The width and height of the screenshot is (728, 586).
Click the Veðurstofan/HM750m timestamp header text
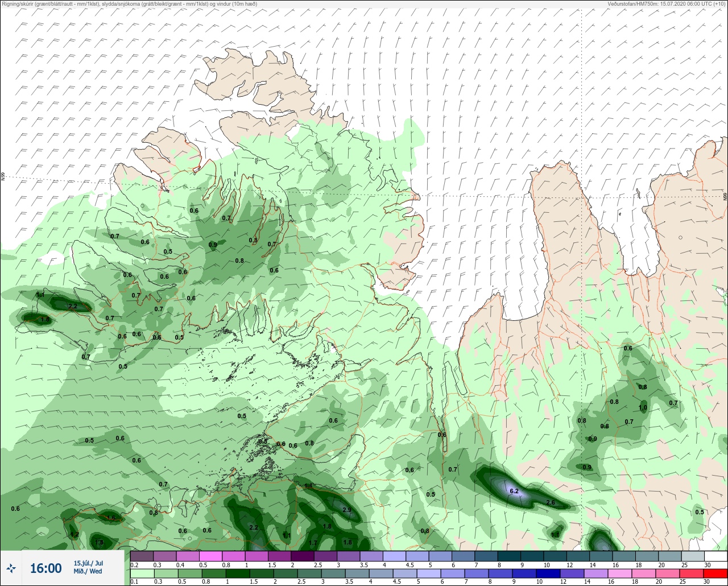click(x=667, y=3)
